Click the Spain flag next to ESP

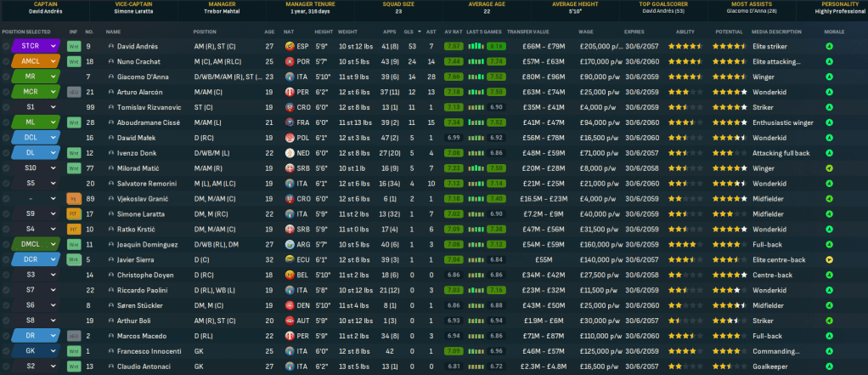(x=291, y=46)
